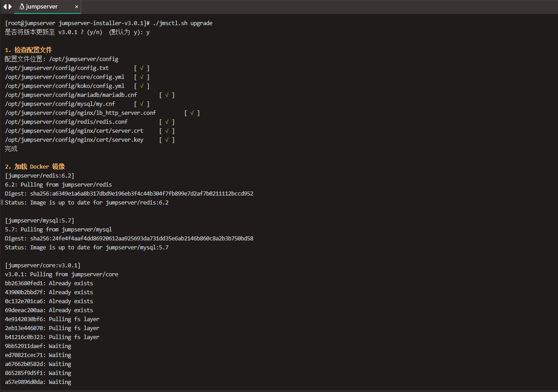Click the path /opt/jumpserver/config/core/config.yml
Viewport: 558px width, 392px height.
click(65, 77)
